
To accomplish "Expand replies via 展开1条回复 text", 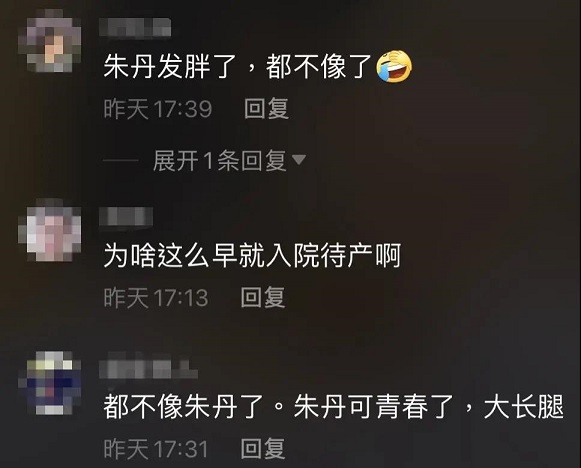I will pos(220,161).
